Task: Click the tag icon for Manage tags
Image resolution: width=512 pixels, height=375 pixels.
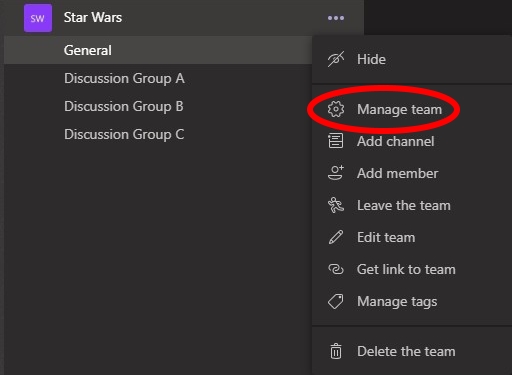Action: coord(336,301)
